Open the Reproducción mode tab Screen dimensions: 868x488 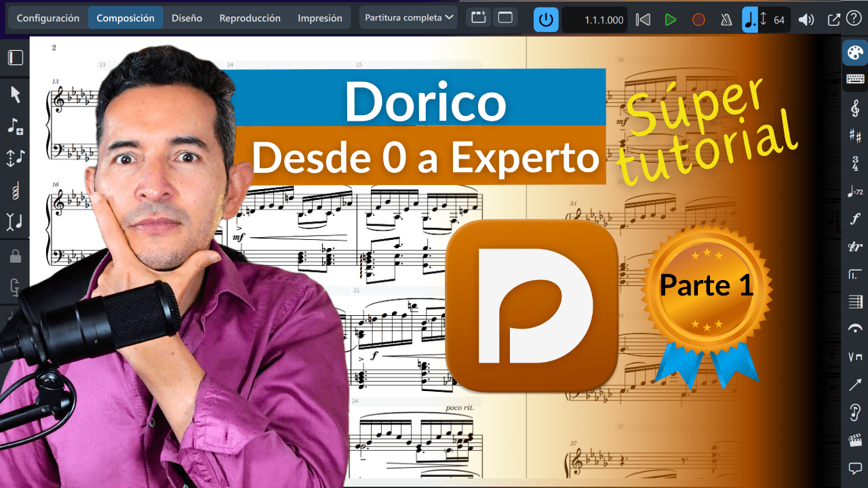click(250, 18)
